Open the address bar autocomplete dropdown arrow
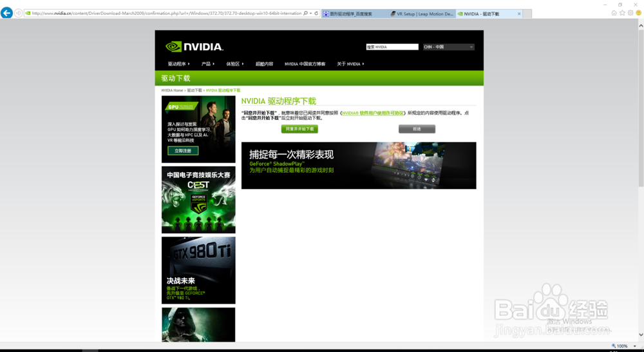The height and width of the screenshot is (352, 644). [x=311, y=13]
